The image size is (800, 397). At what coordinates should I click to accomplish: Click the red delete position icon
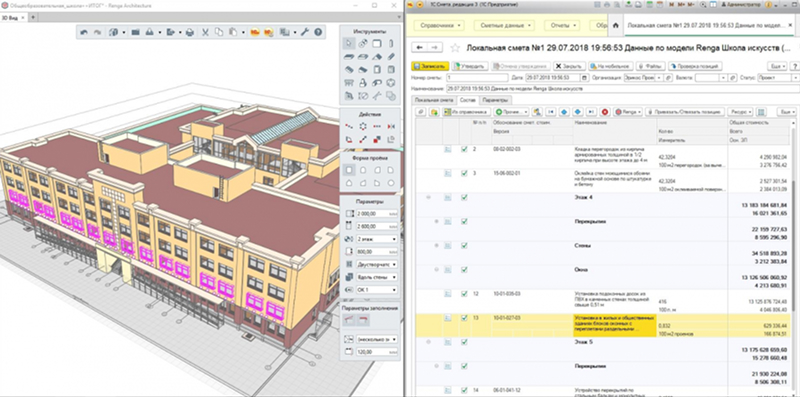coord(605,112)
